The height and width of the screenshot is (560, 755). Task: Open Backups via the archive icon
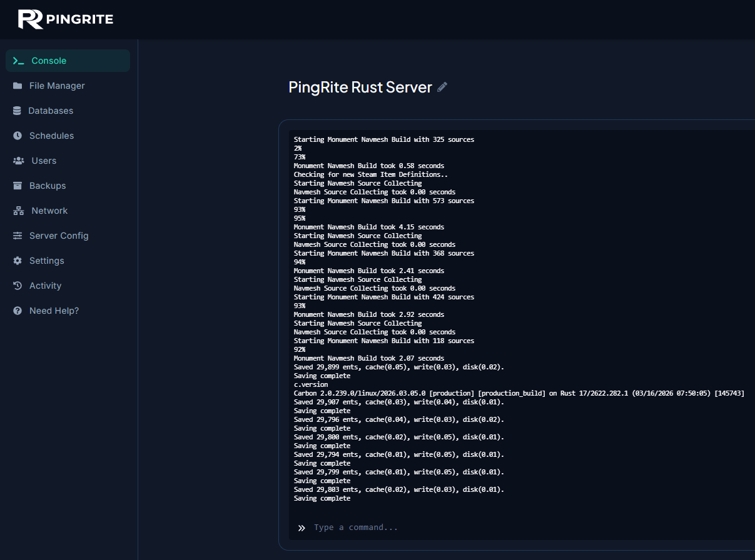18,186
